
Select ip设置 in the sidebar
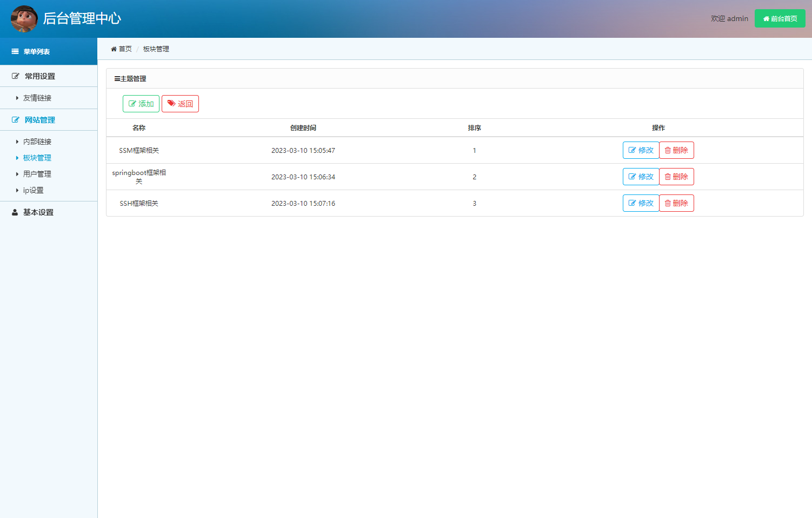(34, 191)
